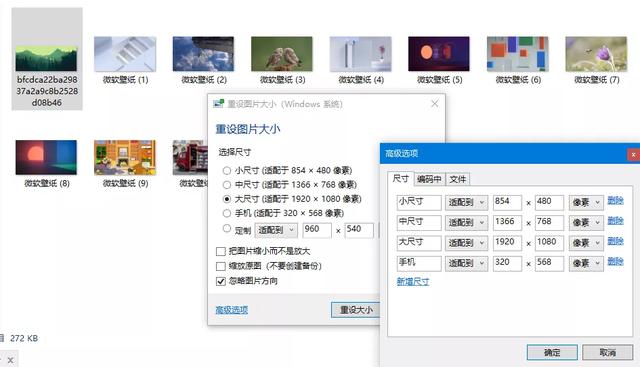Open 适配到 dropdown in 中尺寸 row

coord(466,223)
